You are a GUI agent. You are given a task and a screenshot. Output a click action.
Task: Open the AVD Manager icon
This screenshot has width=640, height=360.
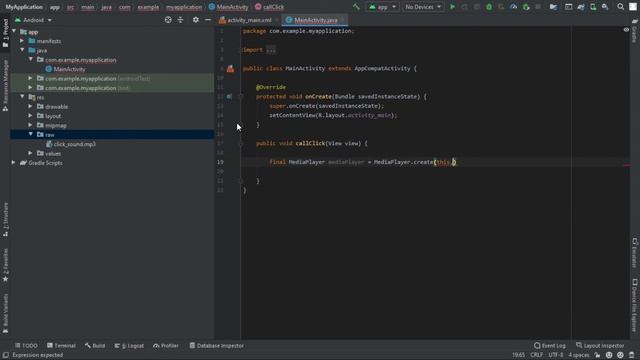point(593,7)
